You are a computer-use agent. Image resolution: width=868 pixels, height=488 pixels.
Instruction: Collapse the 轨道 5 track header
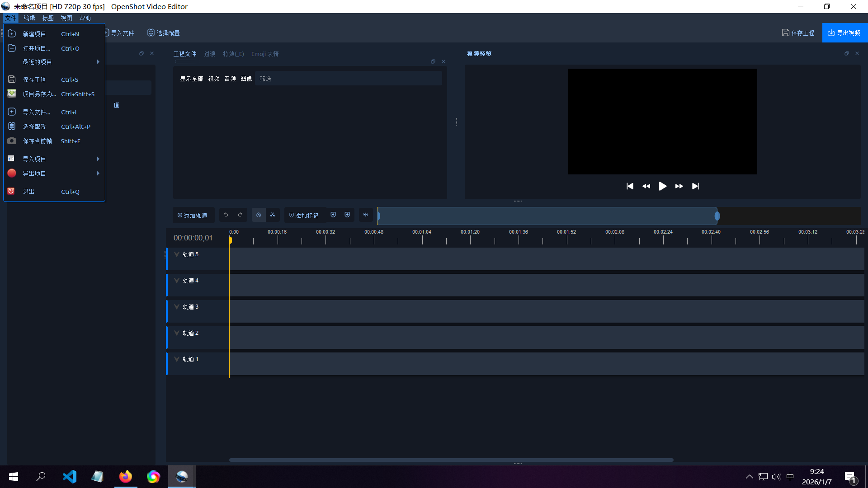(x=177, y=254)
